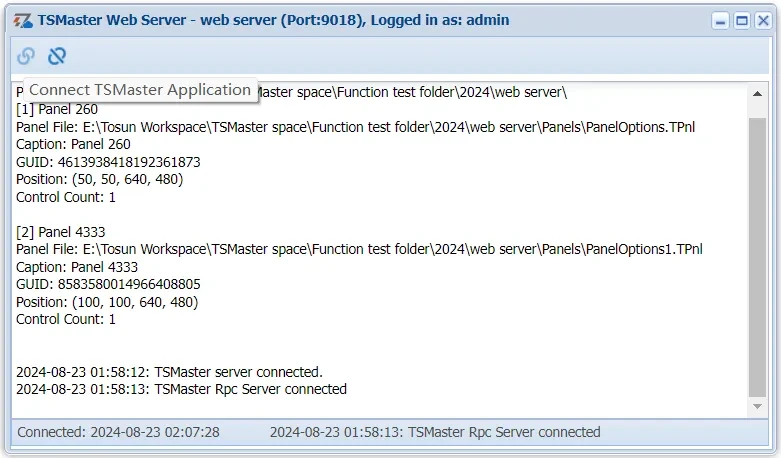This screenshot has width=781, height=458.
Task: Minimize the TSMaster Web Server window
Action: 720,20
